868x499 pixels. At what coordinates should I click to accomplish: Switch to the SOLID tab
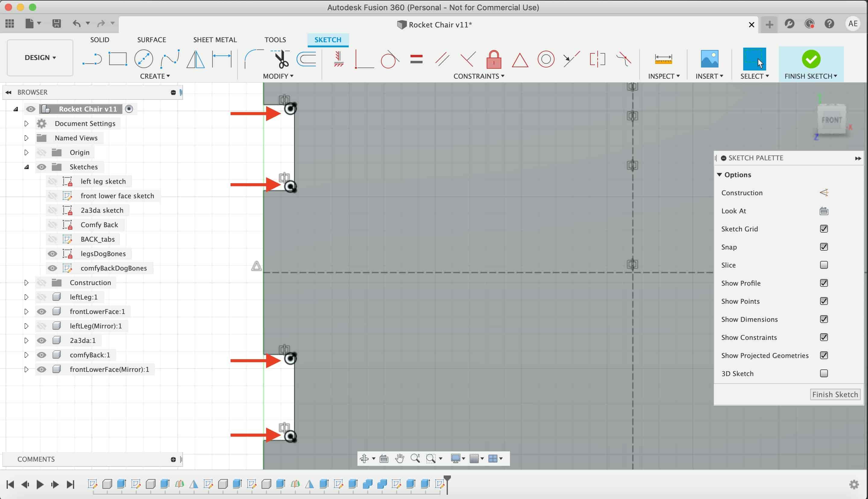coord(99,39)
